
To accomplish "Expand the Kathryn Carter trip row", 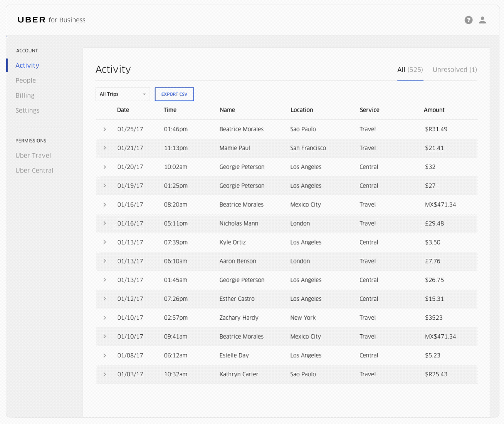I will tap(104, 374).
